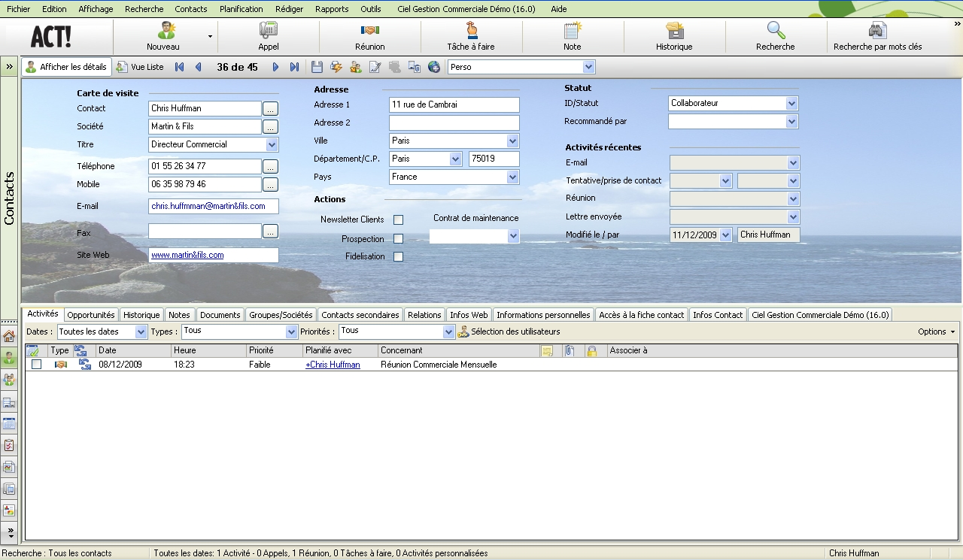Open the www.martin&fils.com website link

187,256
